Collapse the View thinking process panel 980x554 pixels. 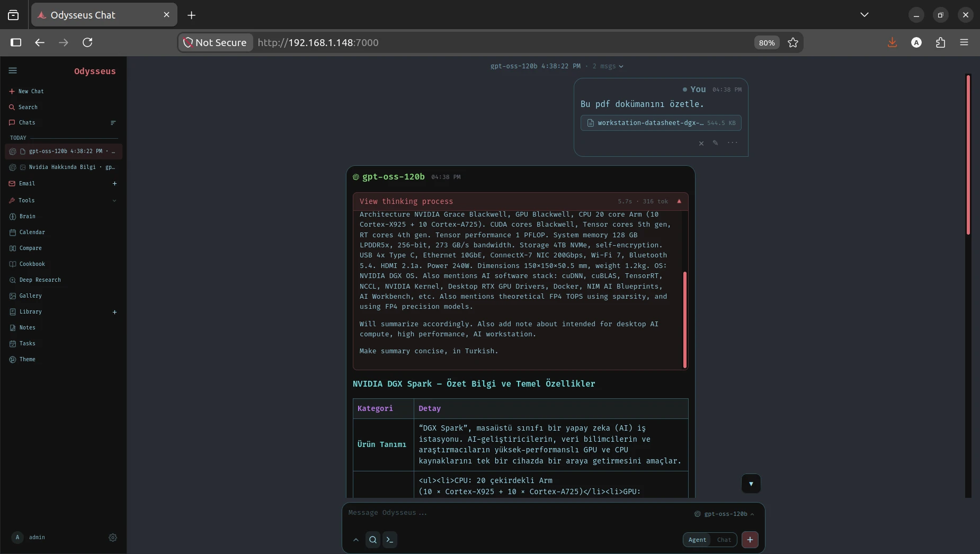pos(520,201)
